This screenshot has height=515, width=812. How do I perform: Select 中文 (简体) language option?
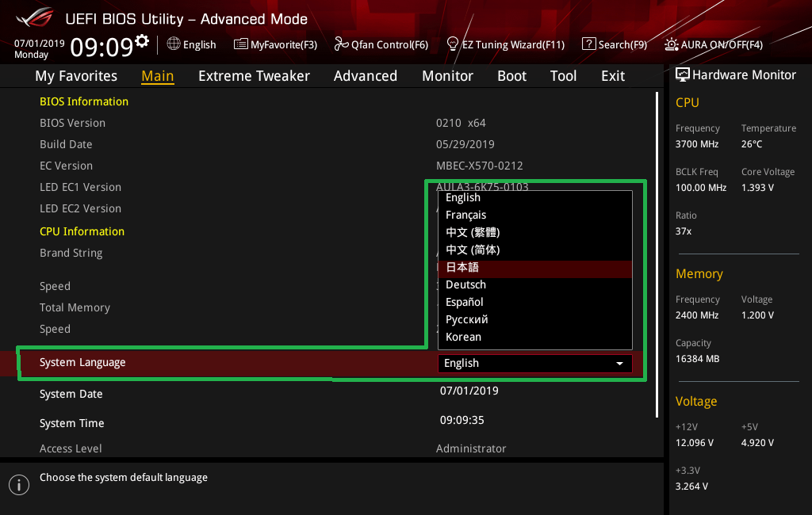pos(535,250)
